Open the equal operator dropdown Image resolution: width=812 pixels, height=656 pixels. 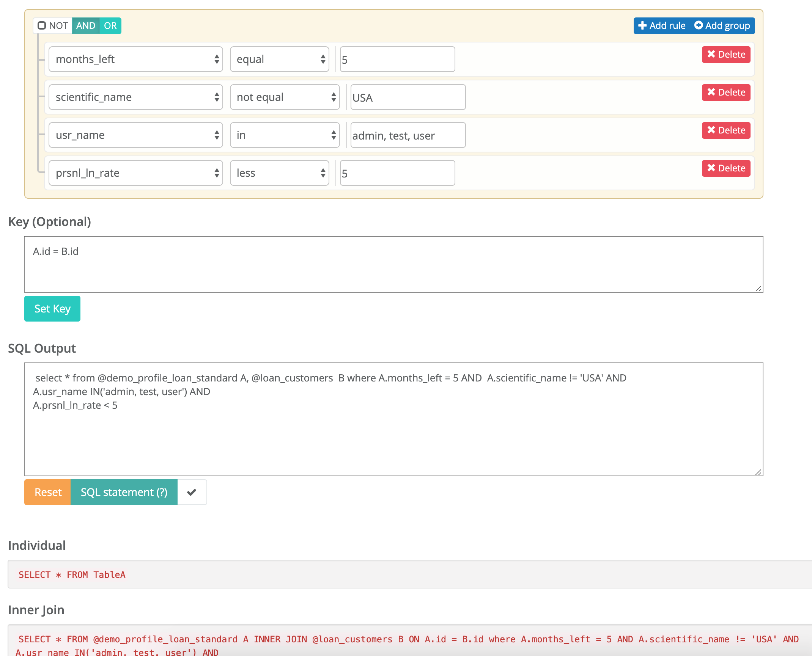pos(280,59)
